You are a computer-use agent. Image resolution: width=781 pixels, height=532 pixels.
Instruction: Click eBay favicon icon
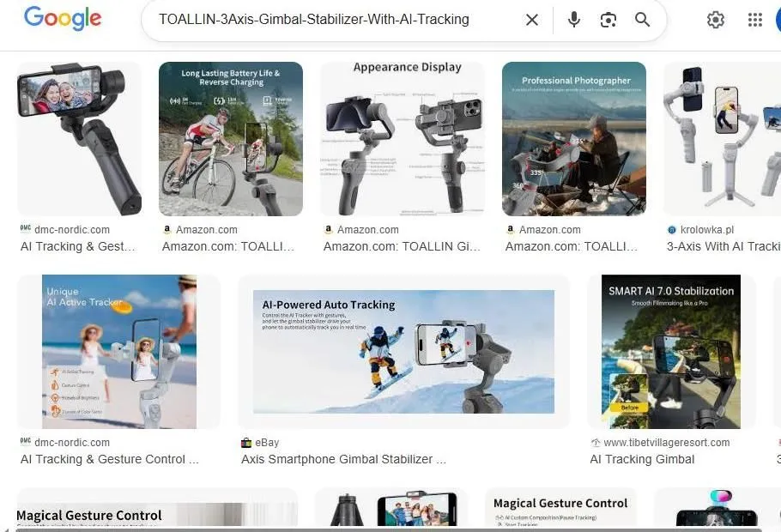click(246, 443)
